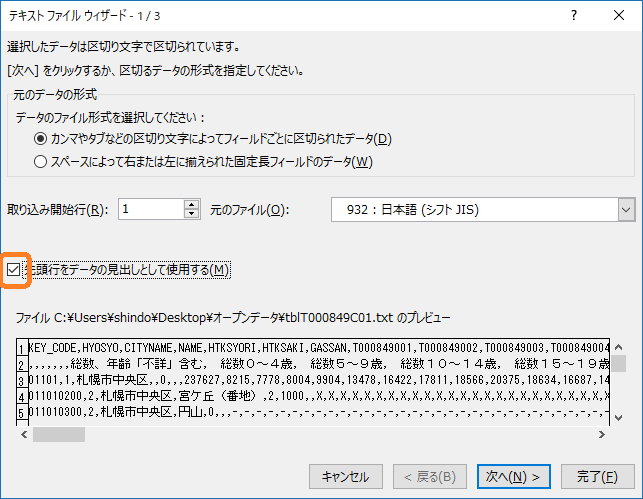This screenshot has height=499, width=643.
Task: Increase the start import row value
Action: (192, 204)
